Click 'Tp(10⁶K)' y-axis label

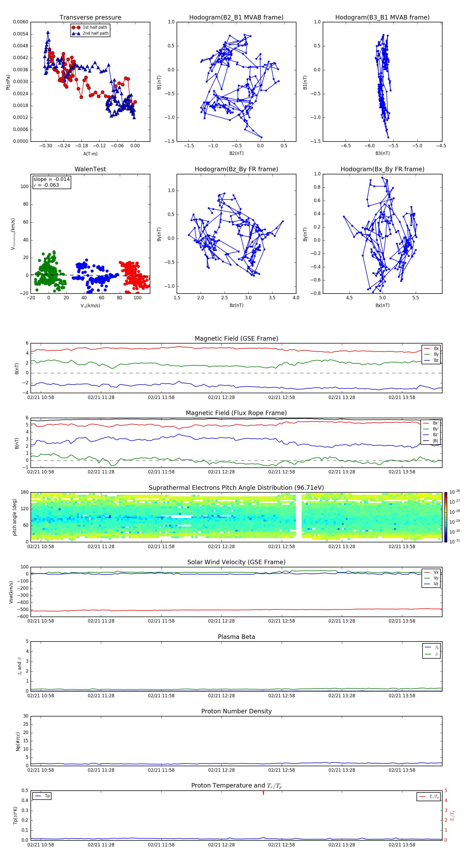15,815
